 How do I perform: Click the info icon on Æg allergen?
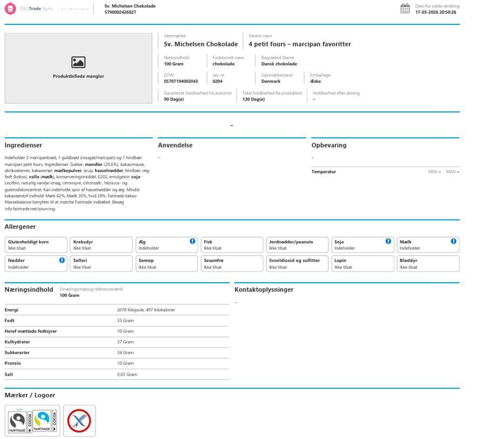[192, 241]
